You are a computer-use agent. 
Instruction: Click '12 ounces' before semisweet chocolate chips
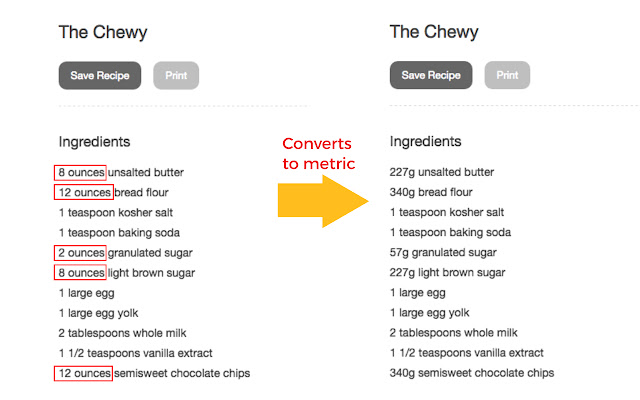pos(84,373)
